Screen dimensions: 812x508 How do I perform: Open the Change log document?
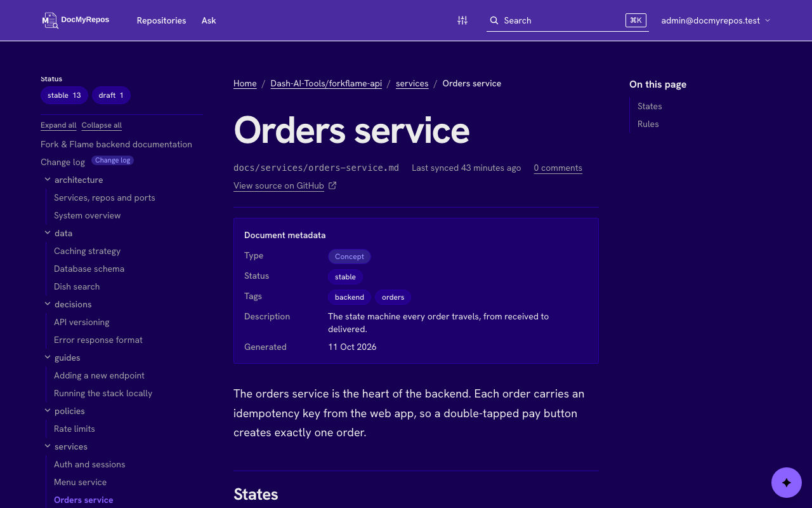63,162
